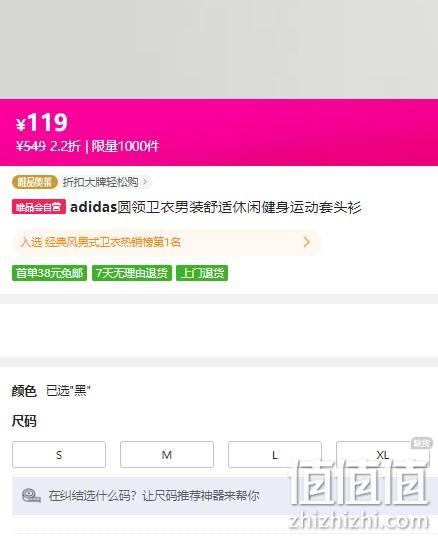Expand the hot-sale ranking chevron arrow
Screen dimensions: 438x538
[x=307, y=242]
